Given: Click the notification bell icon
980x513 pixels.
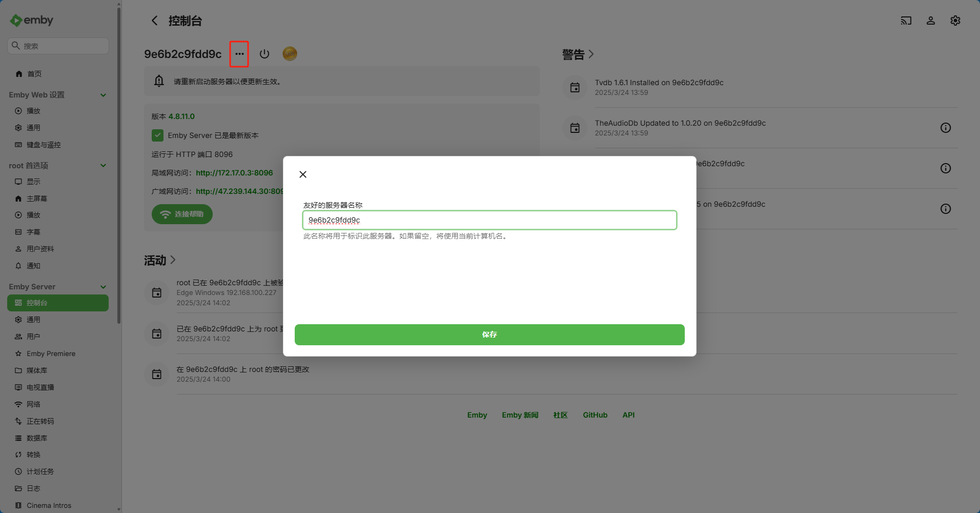Looking at the screenshot, I should (159, 81).
